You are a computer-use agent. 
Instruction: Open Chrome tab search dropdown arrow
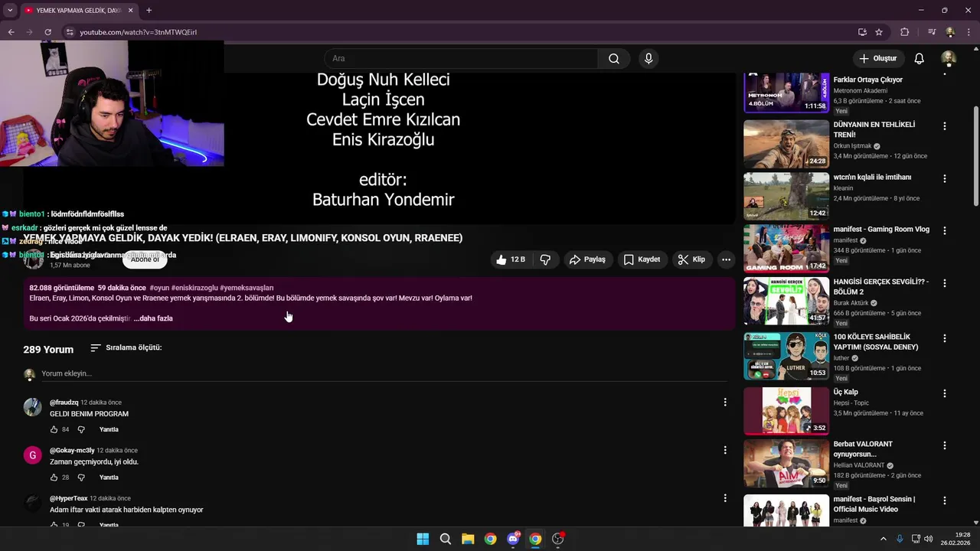(10, 10)
